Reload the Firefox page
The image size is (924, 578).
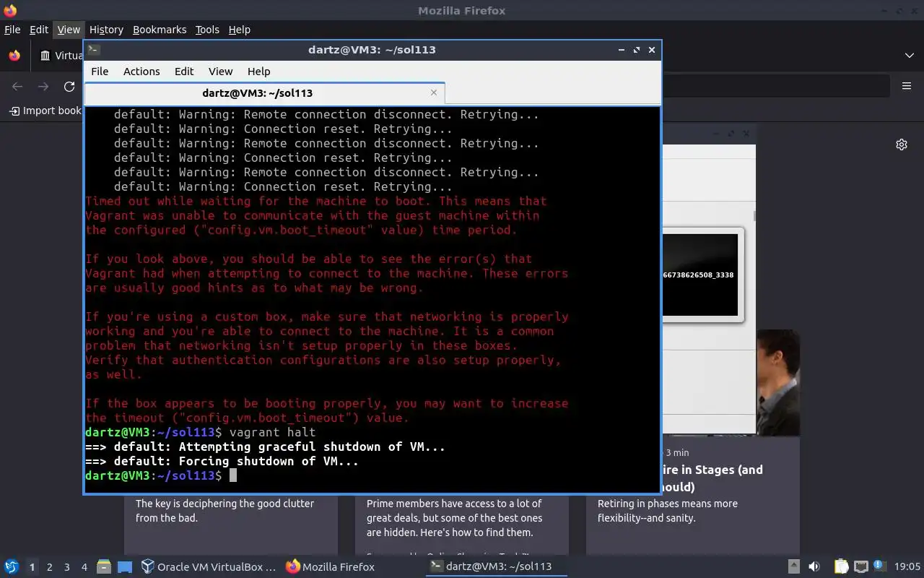coord(69,86)
